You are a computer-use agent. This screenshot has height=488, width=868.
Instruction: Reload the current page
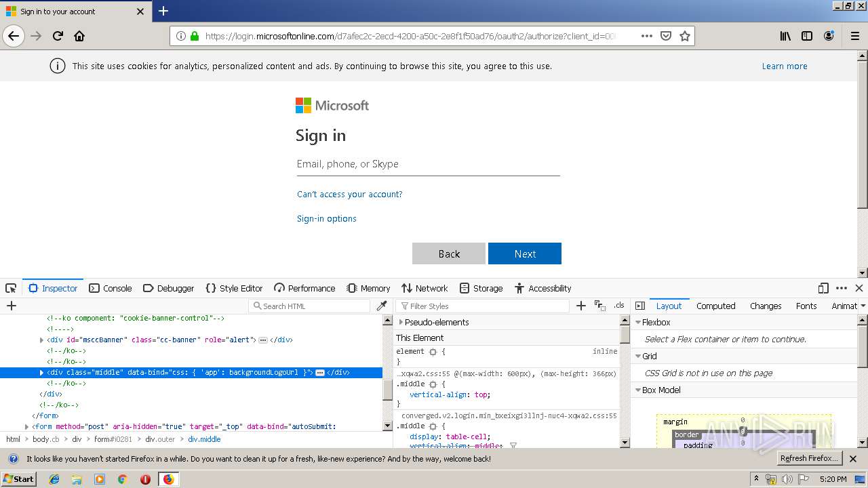pos(58,36)
